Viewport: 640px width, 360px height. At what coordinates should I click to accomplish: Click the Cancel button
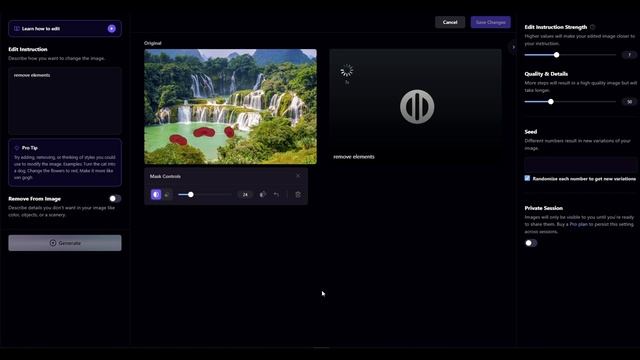450,22
